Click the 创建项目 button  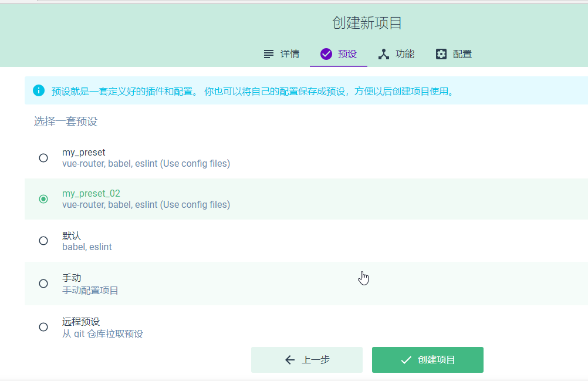[427, 360]
